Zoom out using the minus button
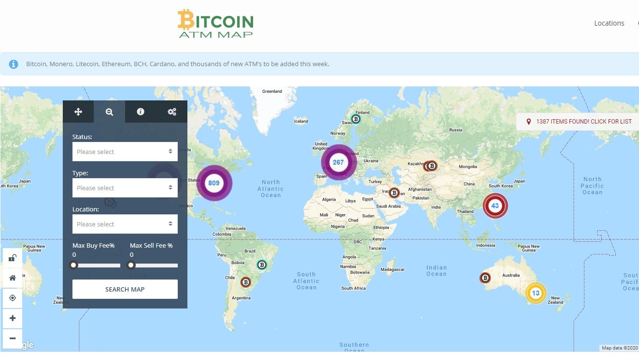 [x=12, y=338]
